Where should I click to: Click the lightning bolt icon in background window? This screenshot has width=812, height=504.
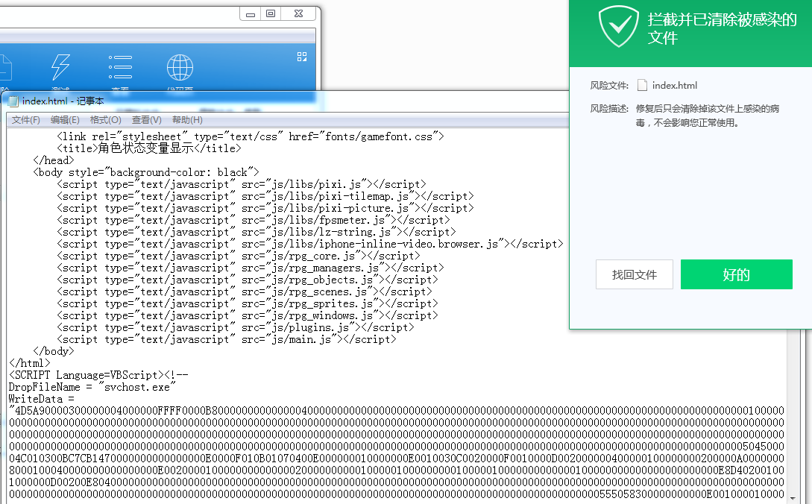point(60,67)
